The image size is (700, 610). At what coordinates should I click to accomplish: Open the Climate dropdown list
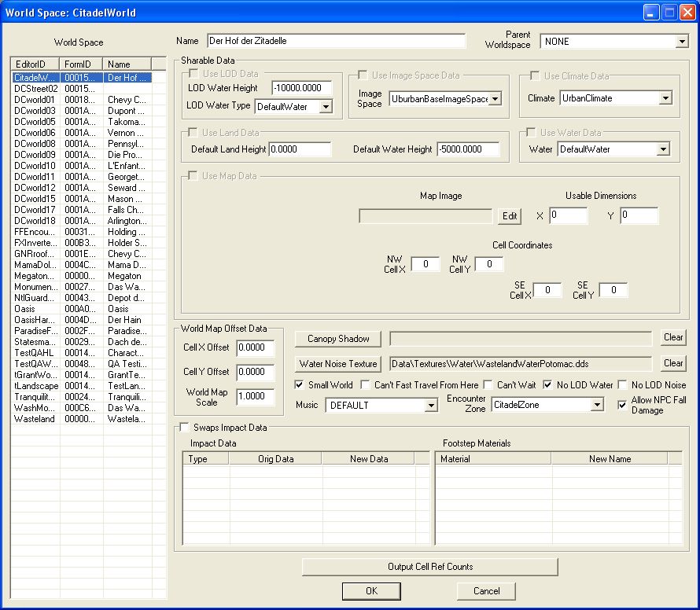tap(665, 98)
